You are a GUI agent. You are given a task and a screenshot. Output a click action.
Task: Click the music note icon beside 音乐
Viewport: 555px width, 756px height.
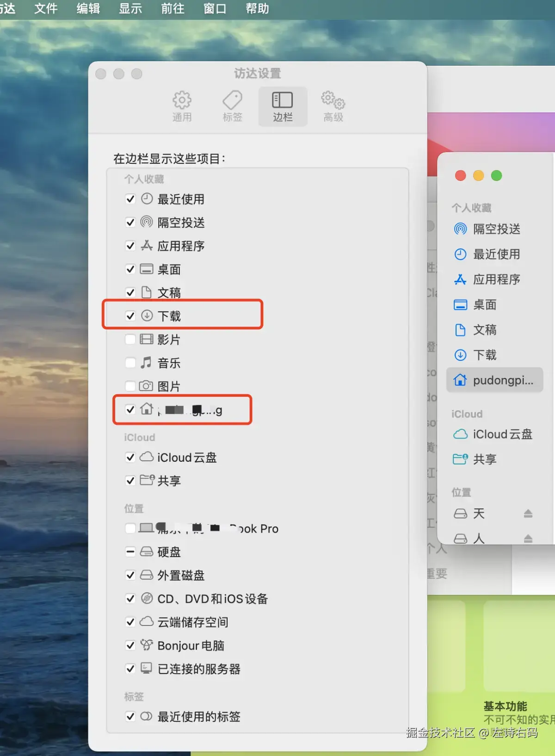point(146,362)
